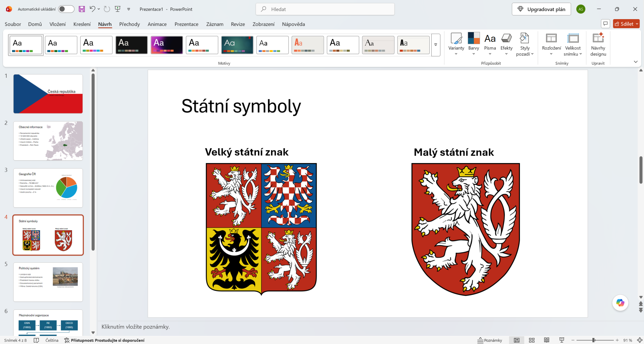Click the Návrhy designu icon
The image size is (644, 344).
click(x=598, y=44)
